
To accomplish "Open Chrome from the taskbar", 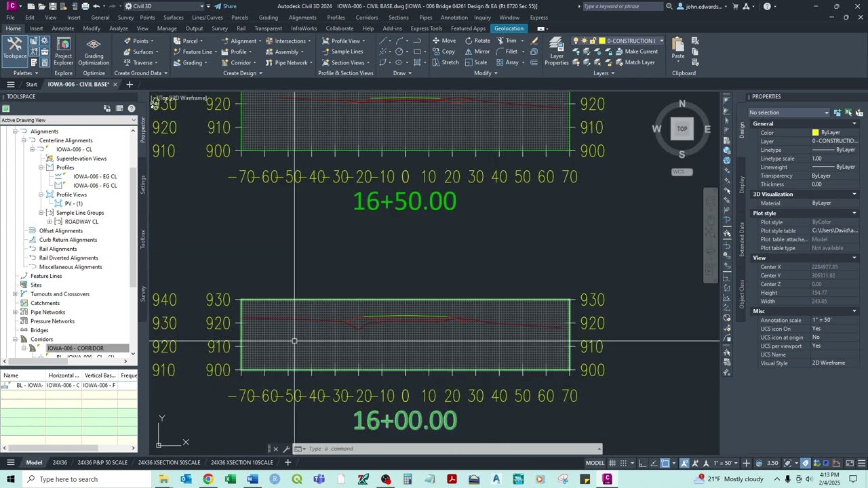I will coord(208,479).
